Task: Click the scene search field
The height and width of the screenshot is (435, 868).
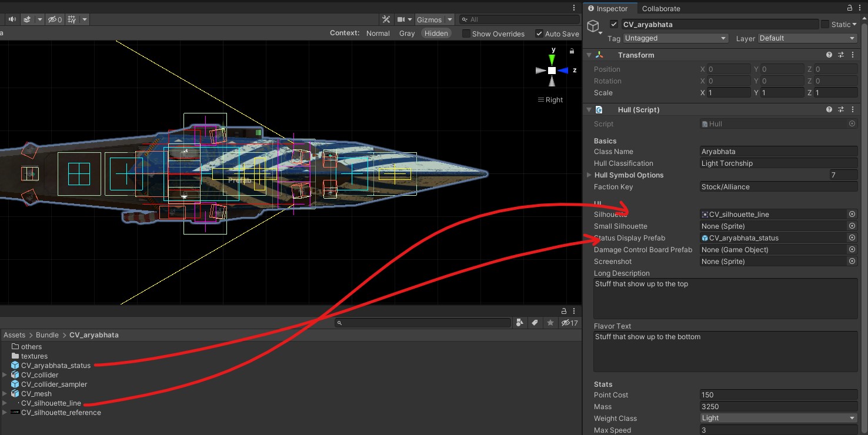Action: click(x=519, y=19)
